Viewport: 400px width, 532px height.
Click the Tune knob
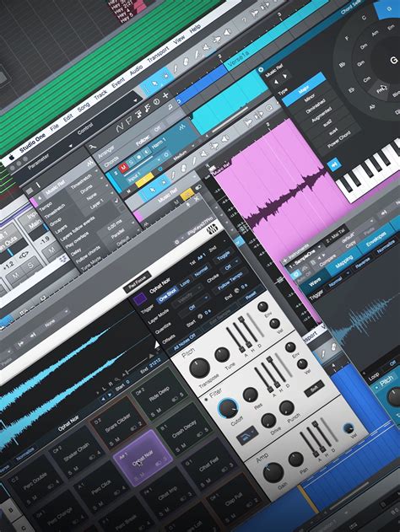point(222,355)
